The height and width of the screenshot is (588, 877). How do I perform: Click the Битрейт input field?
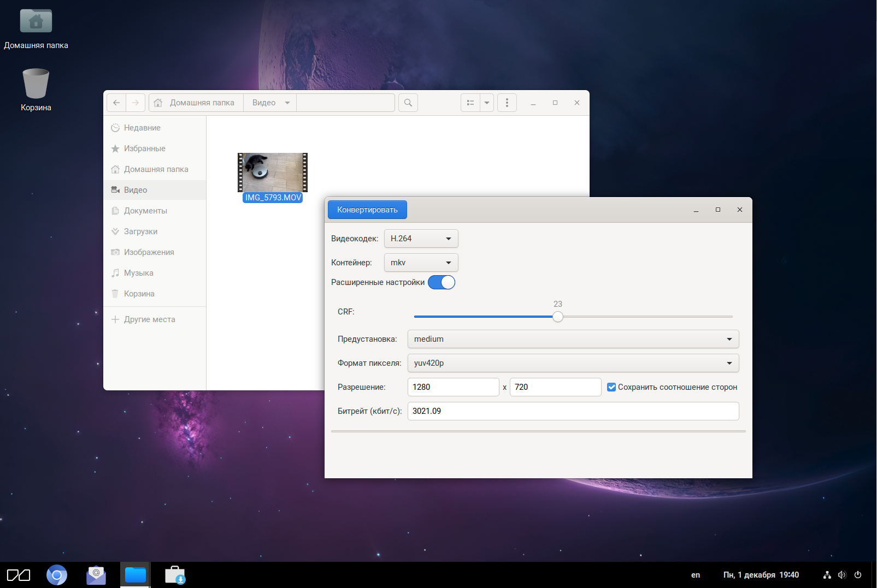click(573, 411)
